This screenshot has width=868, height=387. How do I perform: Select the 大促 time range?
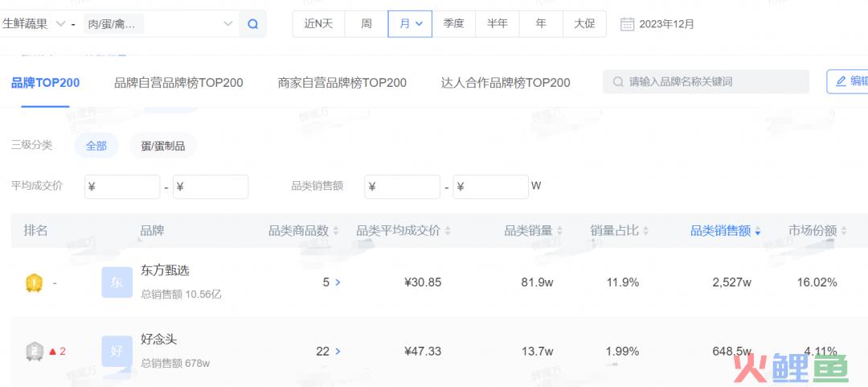584,24
